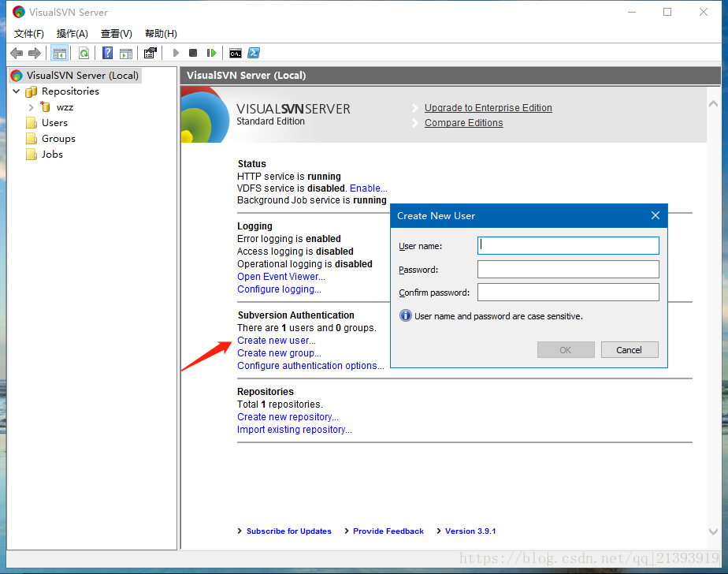The image size is (728, 574).
Task: Open Help via the question mark icon
Action: 107,54
